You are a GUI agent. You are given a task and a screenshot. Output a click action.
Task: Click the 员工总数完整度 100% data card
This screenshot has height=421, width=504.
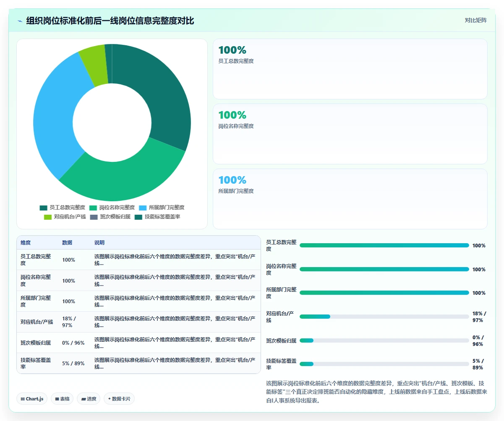350,69
